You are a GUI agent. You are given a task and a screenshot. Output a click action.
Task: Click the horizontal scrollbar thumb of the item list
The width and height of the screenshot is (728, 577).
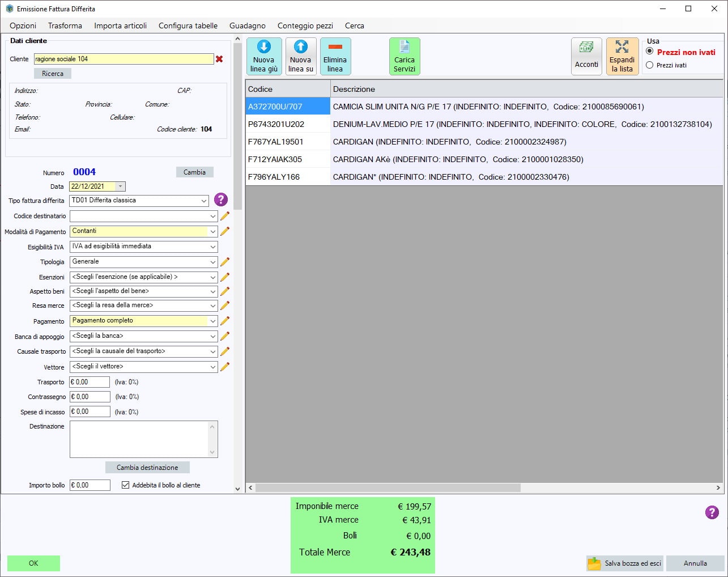point(389,487)
